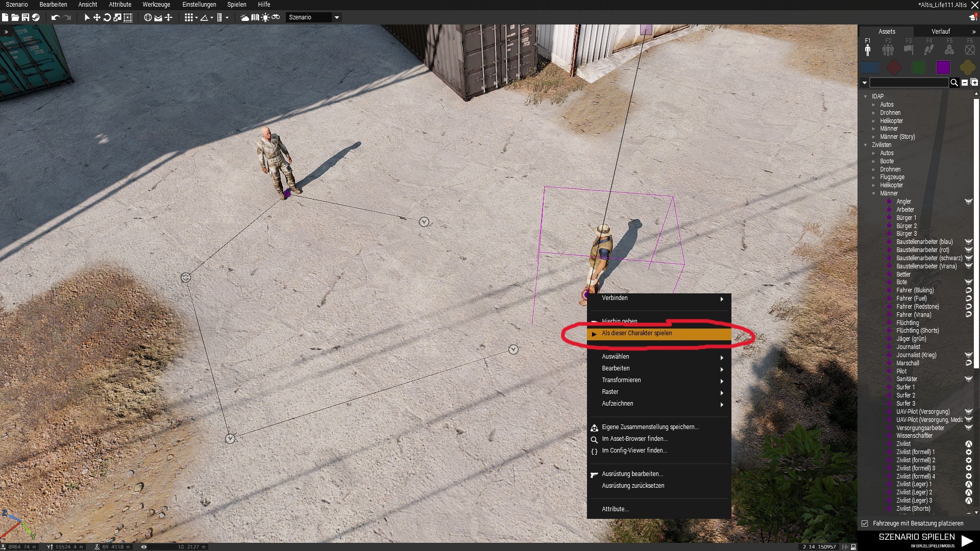Toggle vertical mode with the up-down arrow icon
980x551 pixels.
[x=168, y=17]
